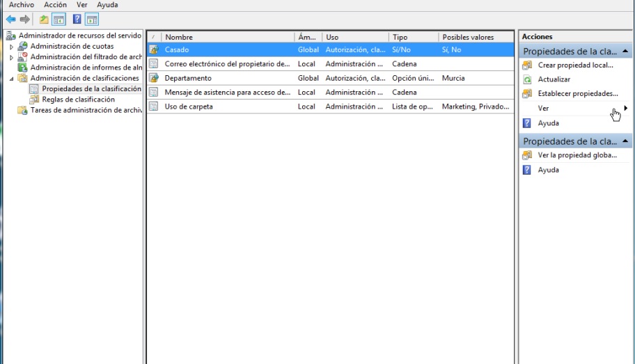Open the Archivo menu
The width and height of the screenshot is (635, 364).
pos(21,5)
